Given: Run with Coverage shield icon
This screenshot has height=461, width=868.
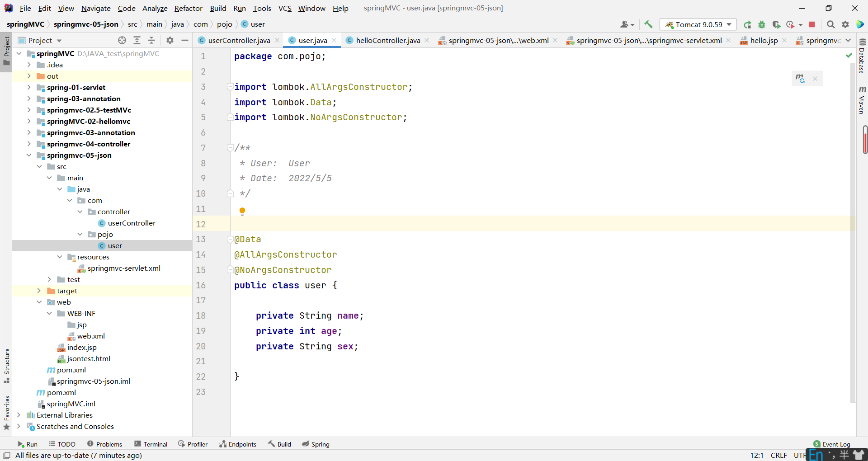Looking at the screenshot, I should 776,24.
